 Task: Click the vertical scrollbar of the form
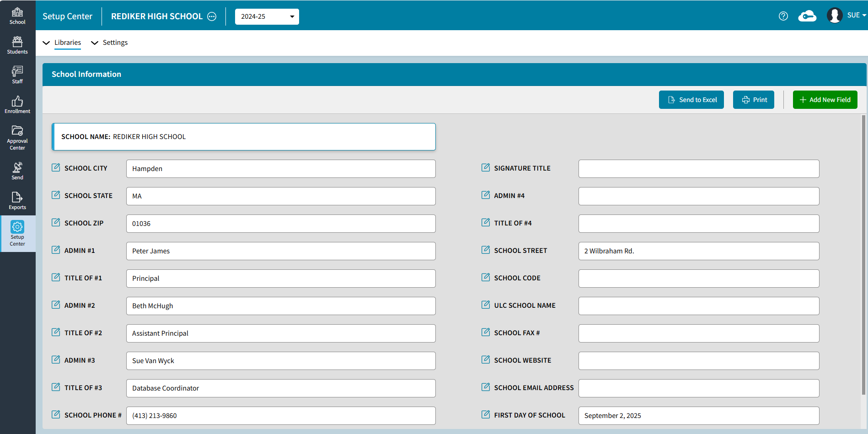point(863,255)
